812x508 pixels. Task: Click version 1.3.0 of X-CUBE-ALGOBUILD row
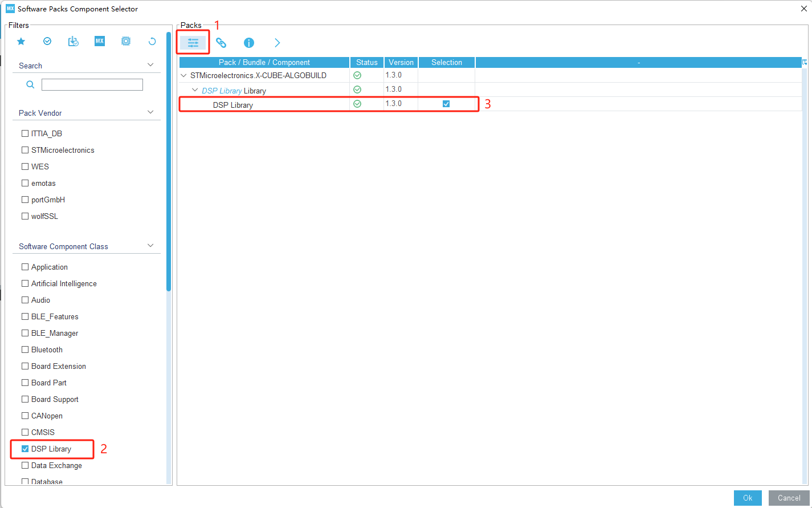coord(394,75)
